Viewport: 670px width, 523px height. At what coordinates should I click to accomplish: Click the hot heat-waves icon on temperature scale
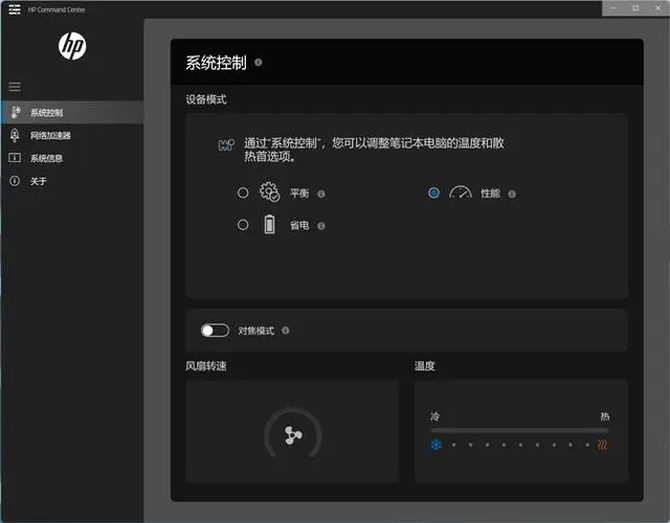(x=602, y=445)
